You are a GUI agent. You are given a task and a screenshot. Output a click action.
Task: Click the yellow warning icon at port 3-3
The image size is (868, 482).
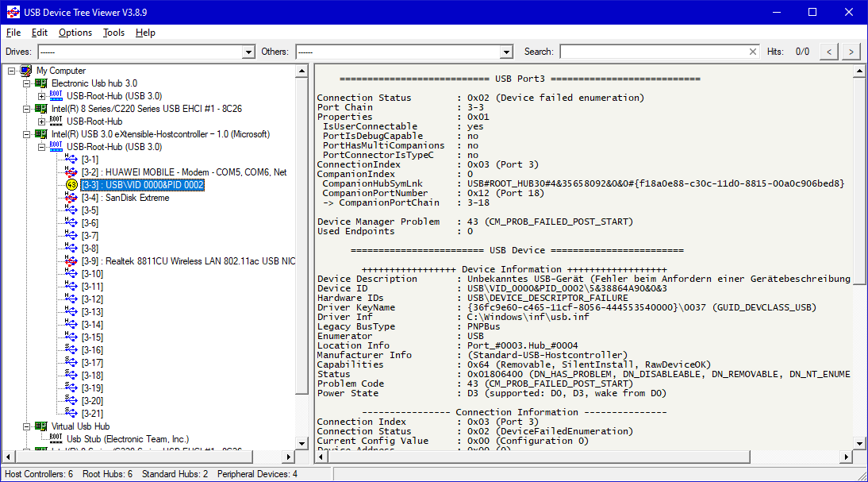[71, 185]
